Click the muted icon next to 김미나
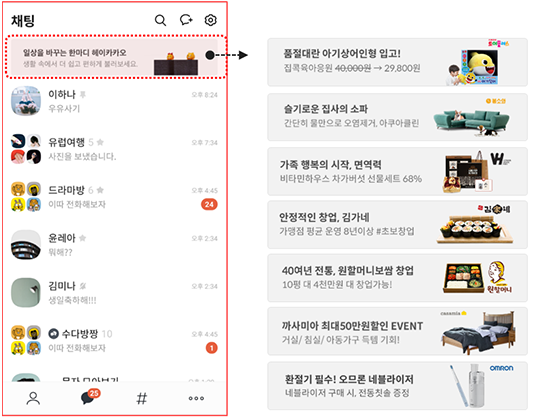Screen dimensions: 552x420 [x=83, y=286]
